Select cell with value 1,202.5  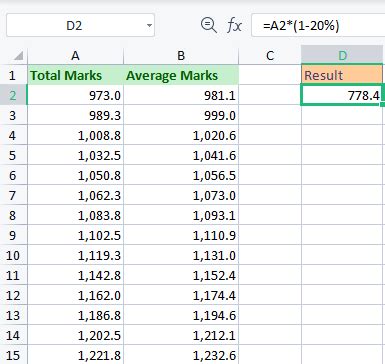click(75, 335)
